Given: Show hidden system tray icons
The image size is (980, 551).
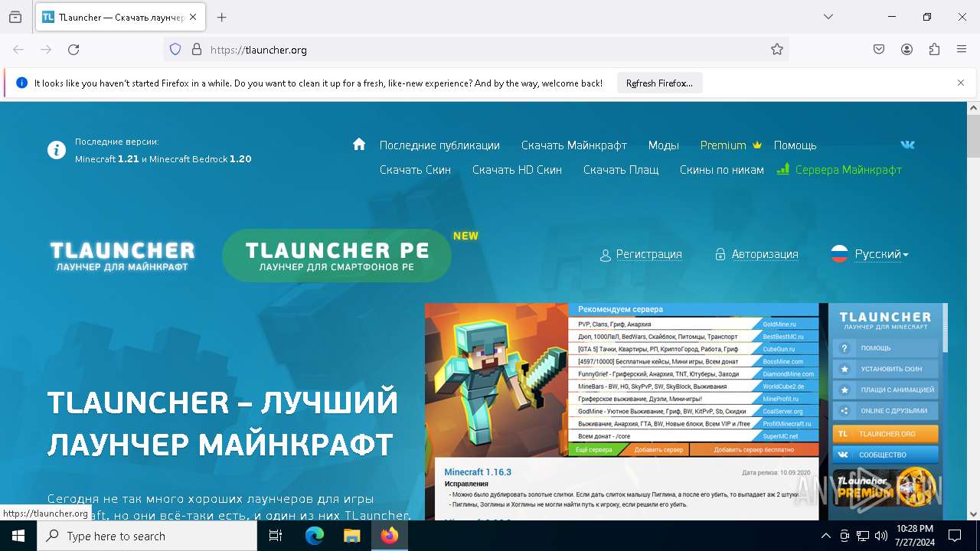Looking at the screenshot, I should pos(825,536).
